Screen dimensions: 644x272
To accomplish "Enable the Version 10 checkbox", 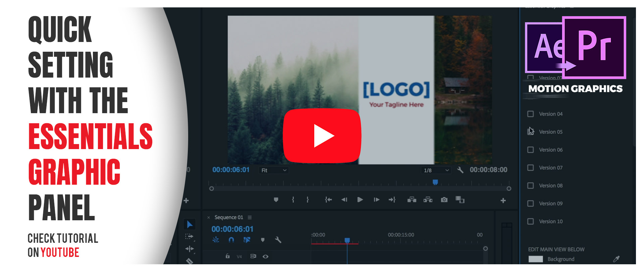I will pyautogui.click(x=531, y=221).
